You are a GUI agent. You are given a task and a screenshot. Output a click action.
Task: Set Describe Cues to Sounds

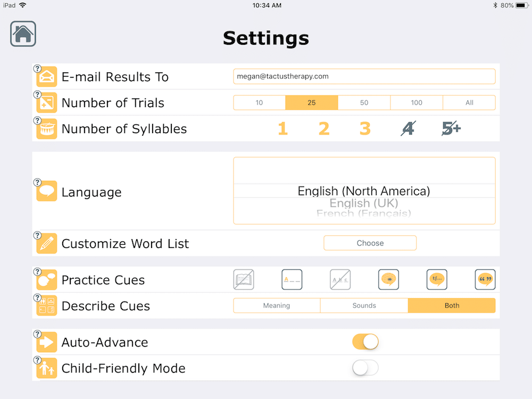[364, 306]
